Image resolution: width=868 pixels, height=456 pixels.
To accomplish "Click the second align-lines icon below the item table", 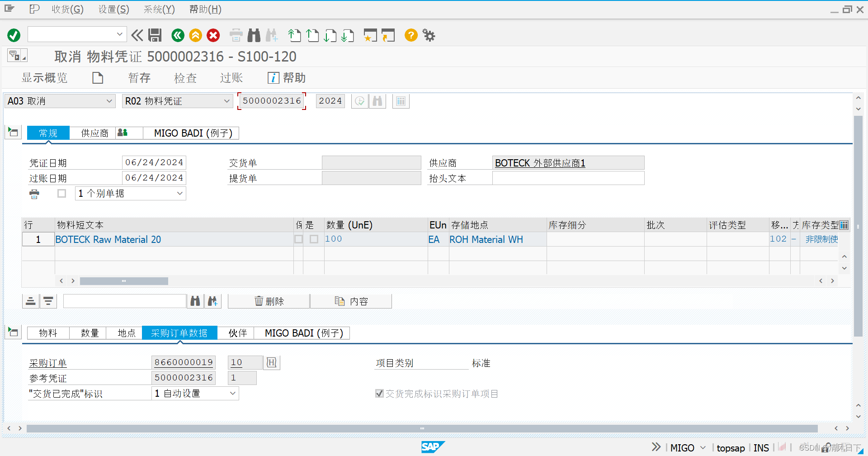I will tap(48, 301).
